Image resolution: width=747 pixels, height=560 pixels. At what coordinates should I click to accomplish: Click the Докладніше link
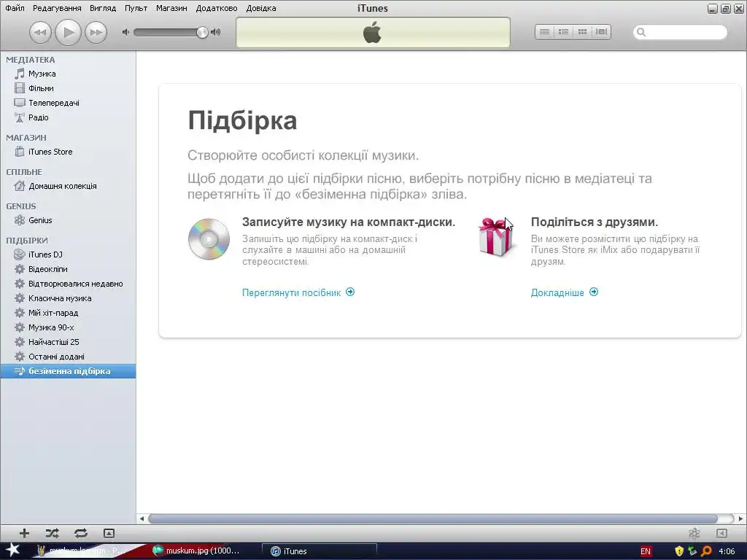[565, 292]
